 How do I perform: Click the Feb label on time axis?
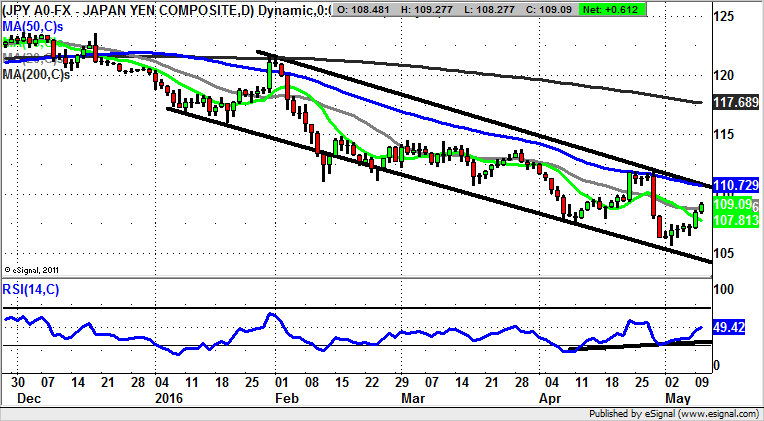tap(285, 396)
